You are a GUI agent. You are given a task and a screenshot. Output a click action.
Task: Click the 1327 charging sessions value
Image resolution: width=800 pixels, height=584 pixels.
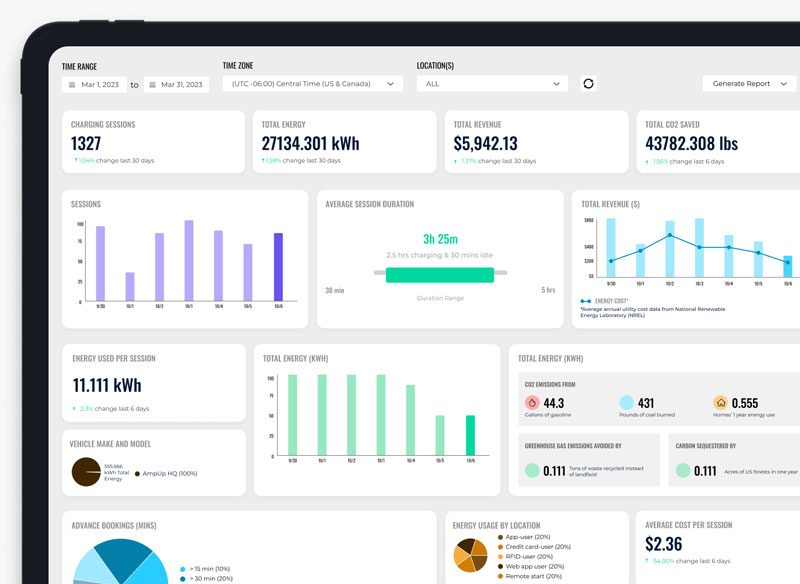[x=86, y=143]
